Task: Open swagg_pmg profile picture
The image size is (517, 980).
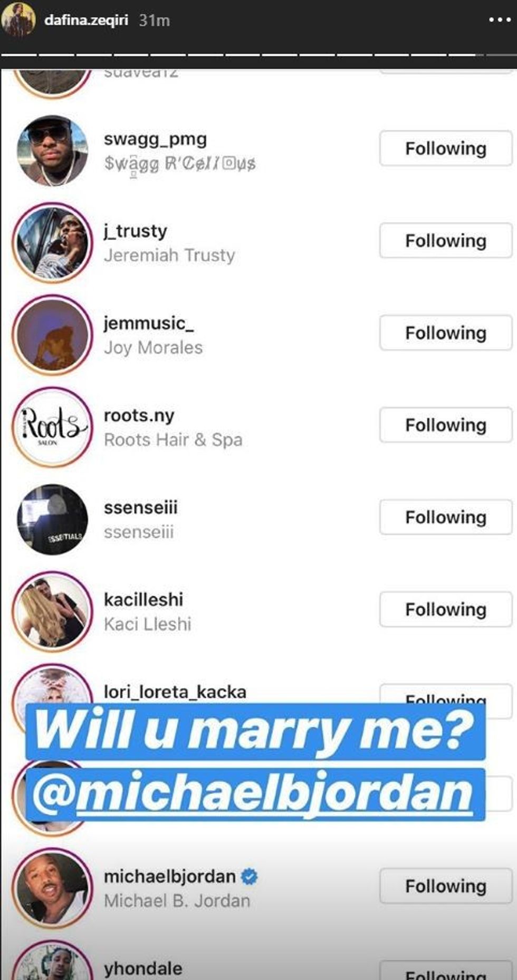Action: click(52, 151)
